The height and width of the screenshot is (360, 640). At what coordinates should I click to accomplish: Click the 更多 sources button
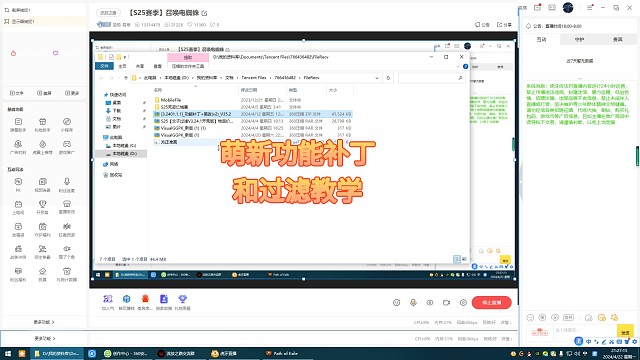coord(72,93)
